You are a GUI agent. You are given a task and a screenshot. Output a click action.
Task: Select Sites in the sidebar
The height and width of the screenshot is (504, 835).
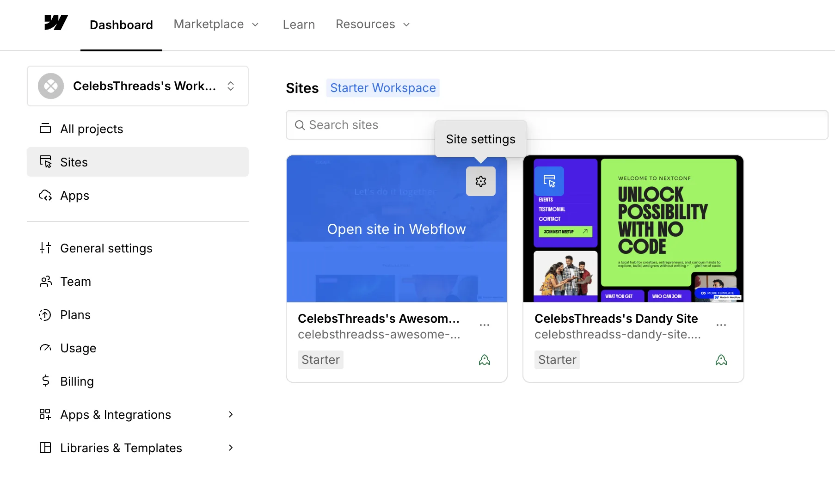pos(138,162)
